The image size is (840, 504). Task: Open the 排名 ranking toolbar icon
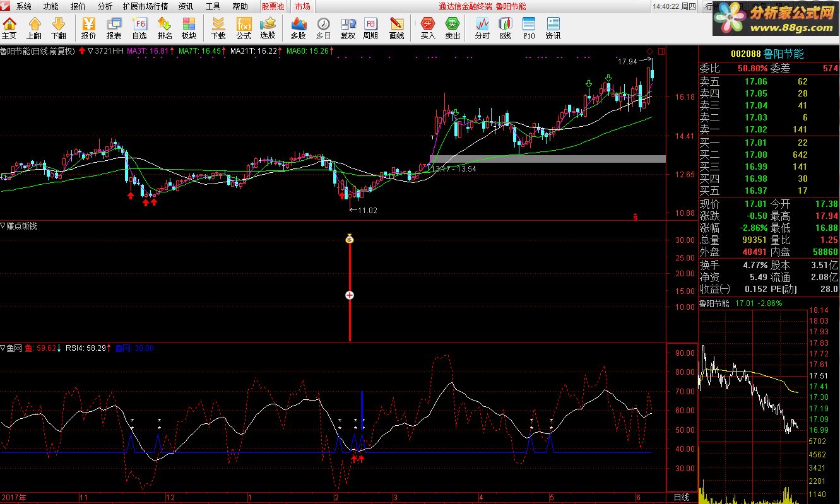[x=165, y=28]
